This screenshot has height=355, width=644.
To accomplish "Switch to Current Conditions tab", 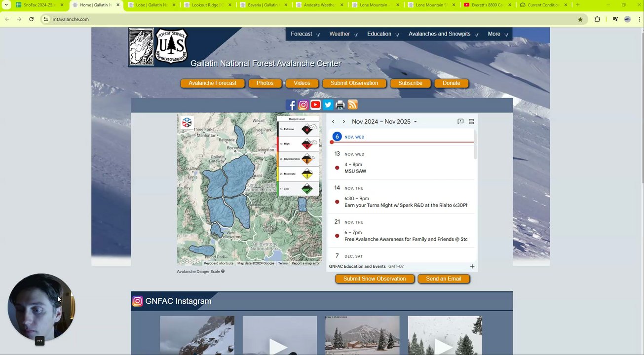I will tap(543, 5).
